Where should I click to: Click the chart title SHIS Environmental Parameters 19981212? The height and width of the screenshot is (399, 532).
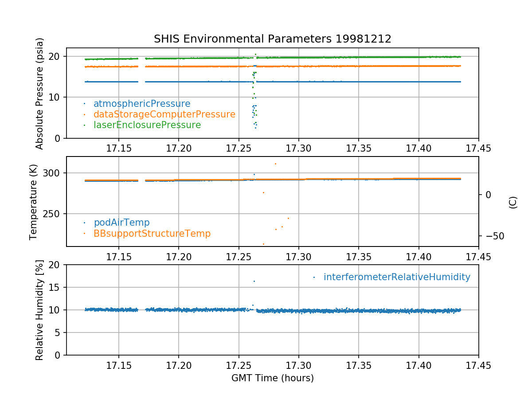(x=272, y=39)
